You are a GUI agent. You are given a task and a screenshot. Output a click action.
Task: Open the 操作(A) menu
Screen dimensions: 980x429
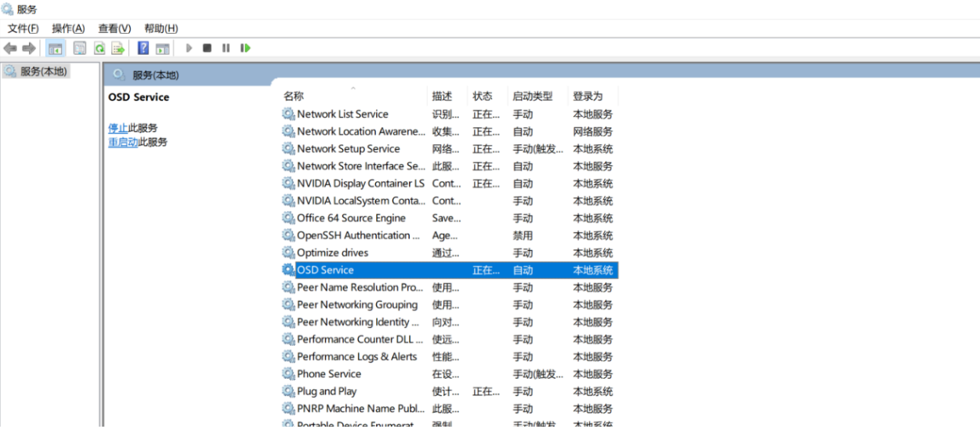coord(68,28)
